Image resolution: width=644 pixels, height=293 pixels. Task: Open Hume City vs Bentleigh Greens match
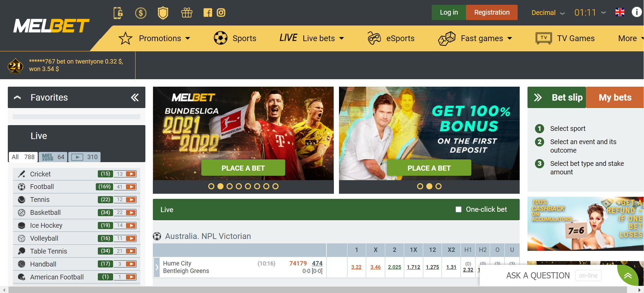click(186, 267)
